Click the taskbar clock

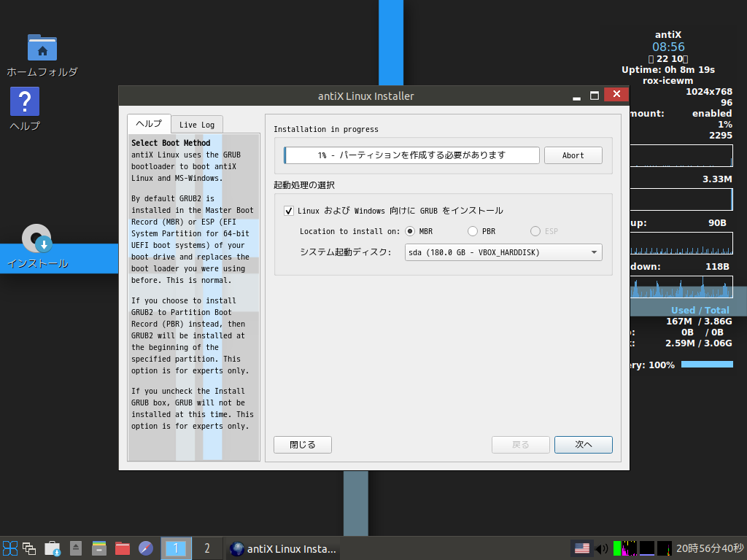[710, 548]
